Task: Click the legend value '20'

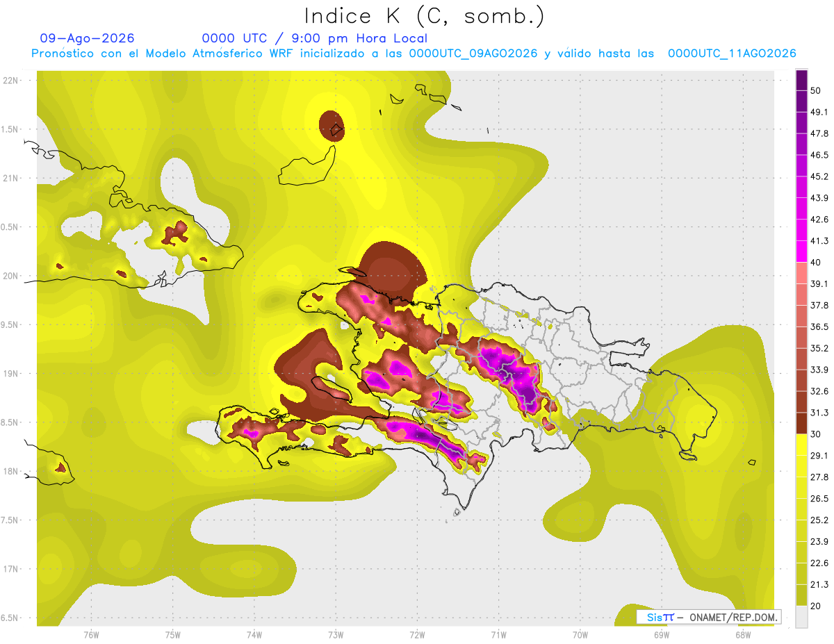Action: [x=817, y=606]
